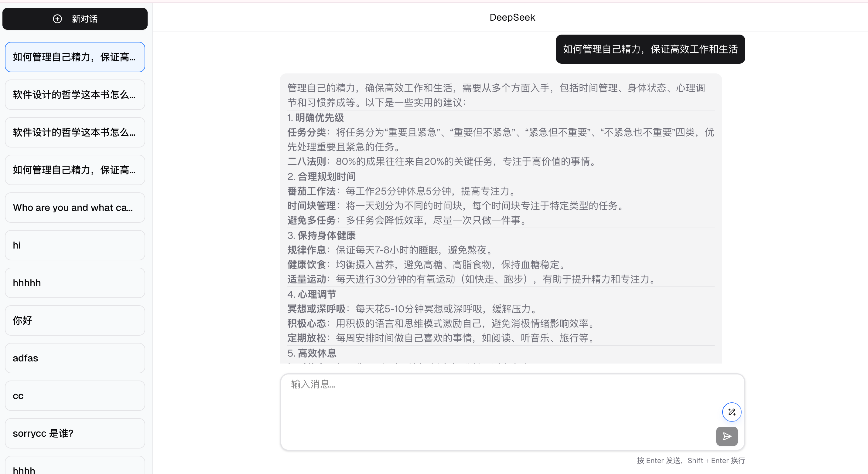Screen dimensions: 868x474
Task: Click the DeepSeek header title
Action: pos(512,17)
